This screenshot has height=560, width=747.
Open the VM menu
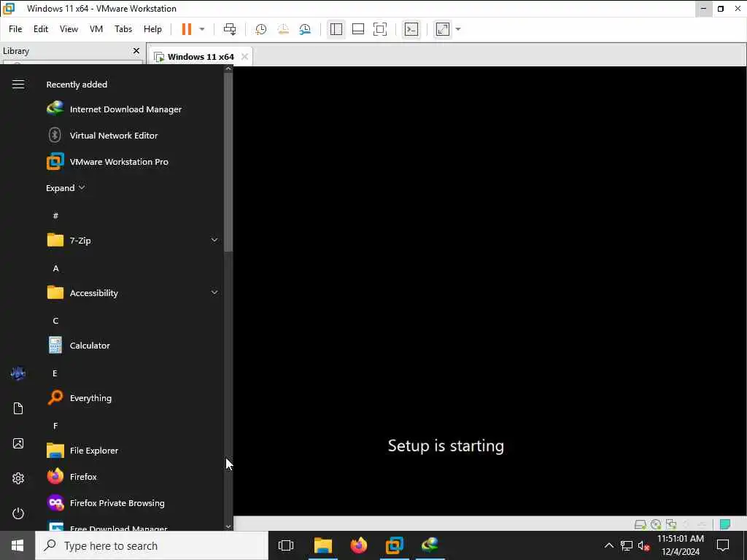click(x=96, y=29)
